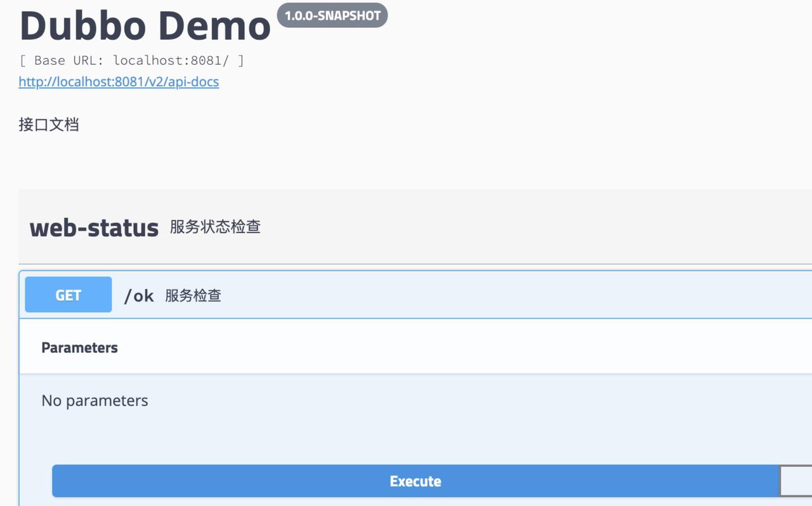
Task: Collapse the web-status tag section
Action: (94, 227)
